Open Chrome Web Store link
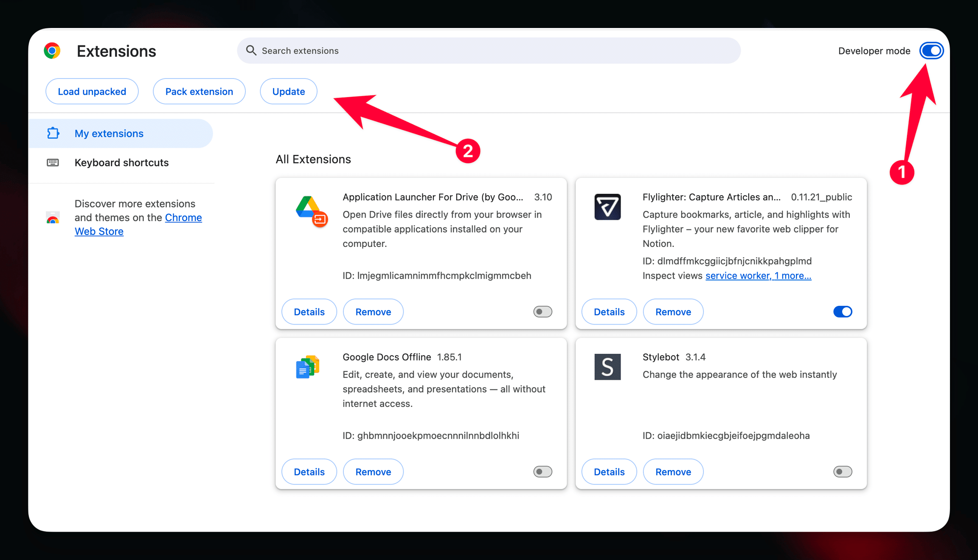978x560 pixels. coord(183,218)
